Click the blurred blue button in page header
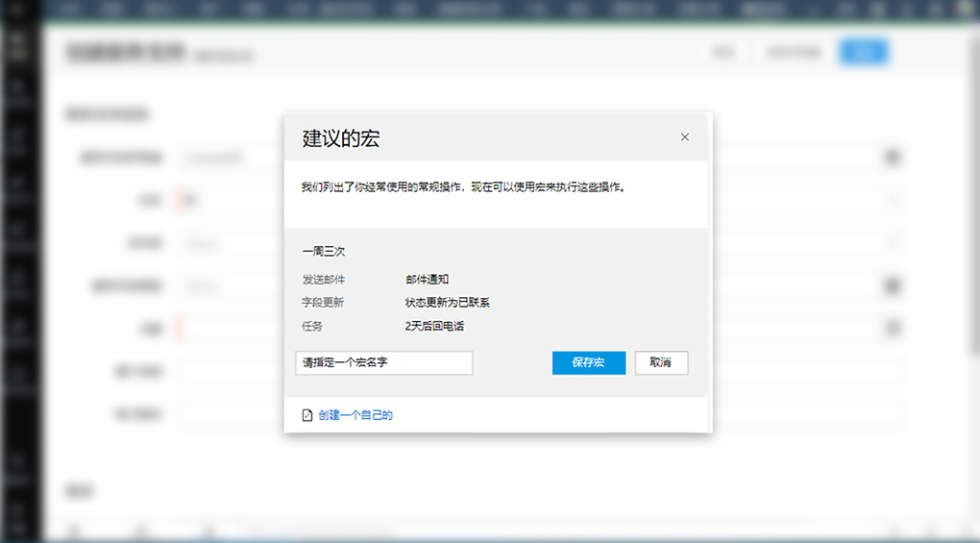 863,52
